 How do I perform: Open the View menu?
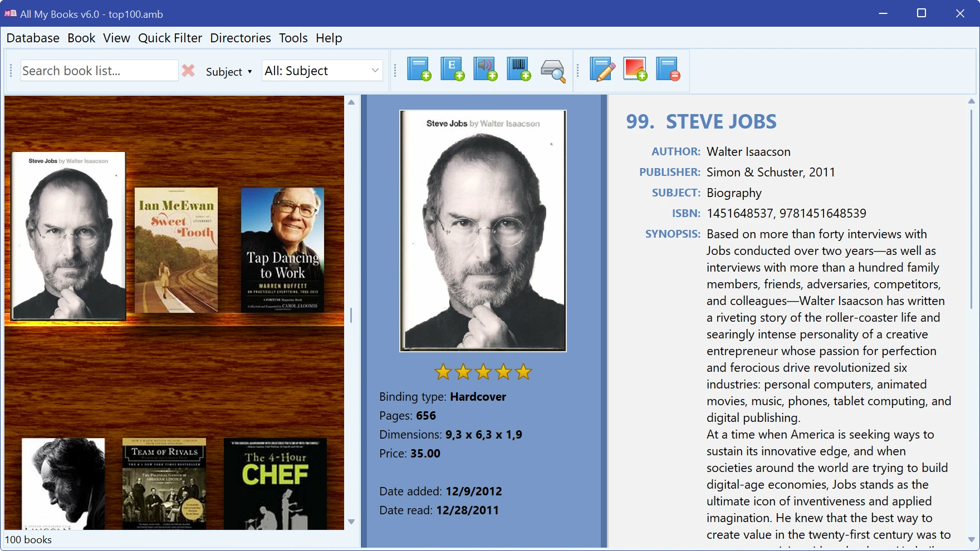116,38
